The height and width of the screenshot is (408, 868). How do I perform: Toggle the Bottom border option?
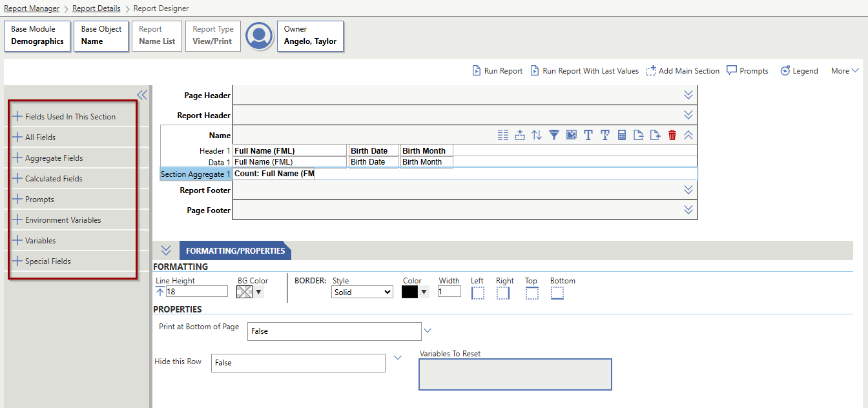coord(557,293)
